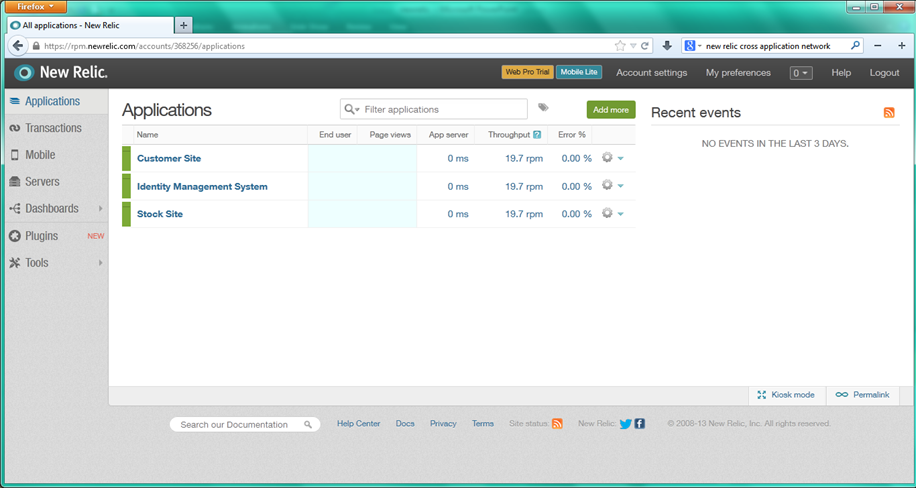Sort the table by Error % column
The width and height of the screenshot is (916, 488).
pyautogui.click(x=572, y=135)
